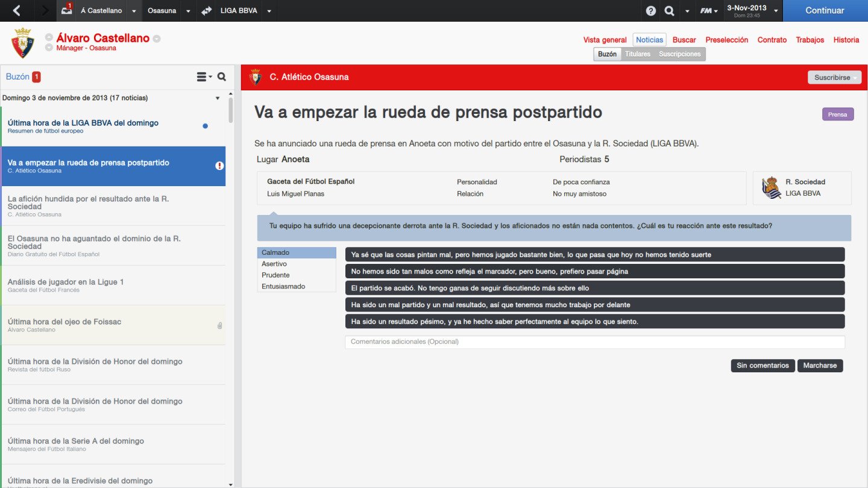Click the Sin comentarios button
868x488 pixels.
pos(763,366)
